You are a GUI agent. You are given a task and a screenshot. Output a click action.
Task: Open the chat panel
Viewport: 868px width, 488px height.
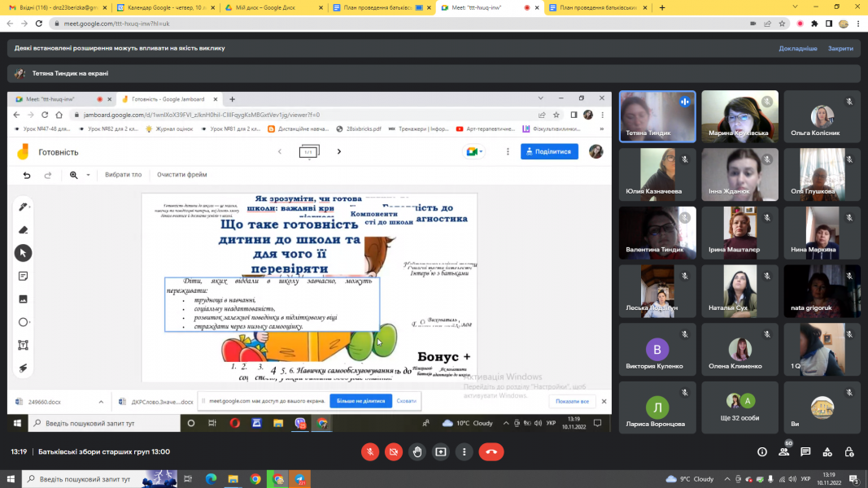[x=806, y=452]
